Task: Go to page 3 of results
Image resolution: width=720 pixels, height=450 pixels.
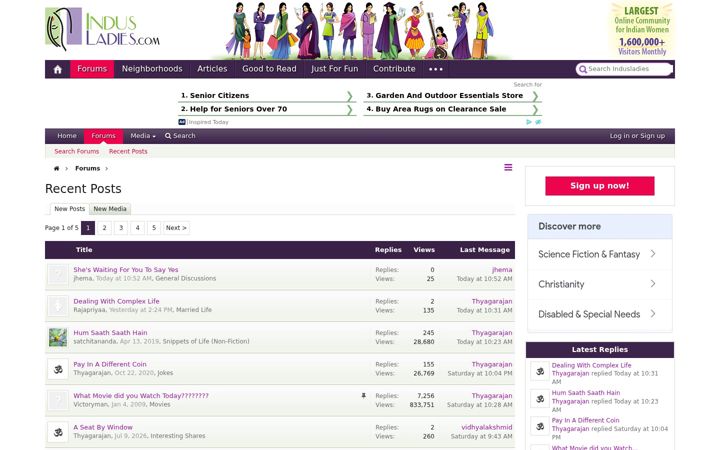Action: pyautogui.click(x=121, y=228)
